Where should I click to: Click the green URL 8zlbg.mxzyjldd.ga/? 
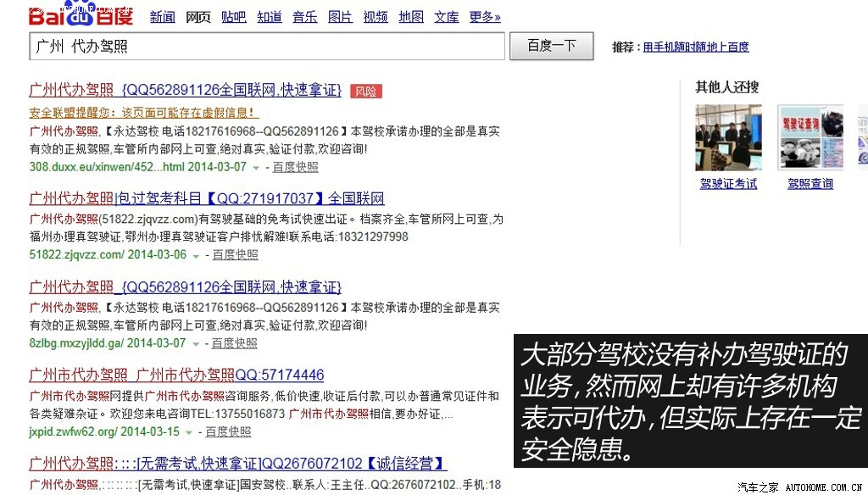point(76,343)
